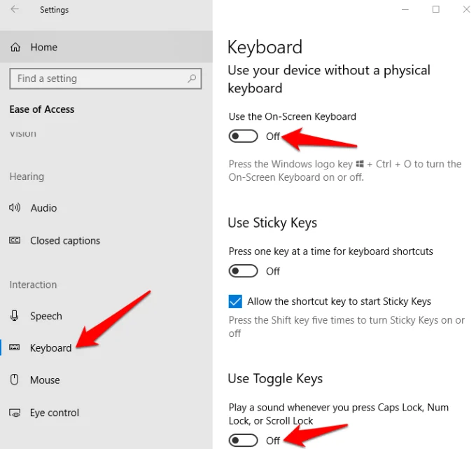The height and width of the screenshot is (449, 476).
Task: Click the Keyboard icon in sidebar
Action: coord(15,348)
